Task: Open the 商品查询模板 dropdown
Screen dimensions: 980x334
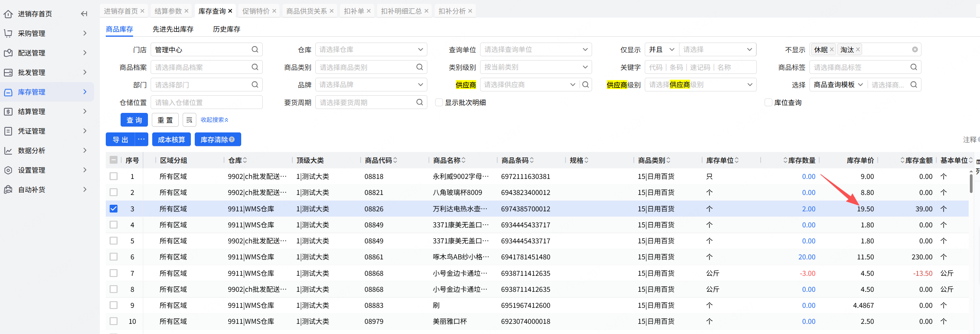Action: point(838,85)
